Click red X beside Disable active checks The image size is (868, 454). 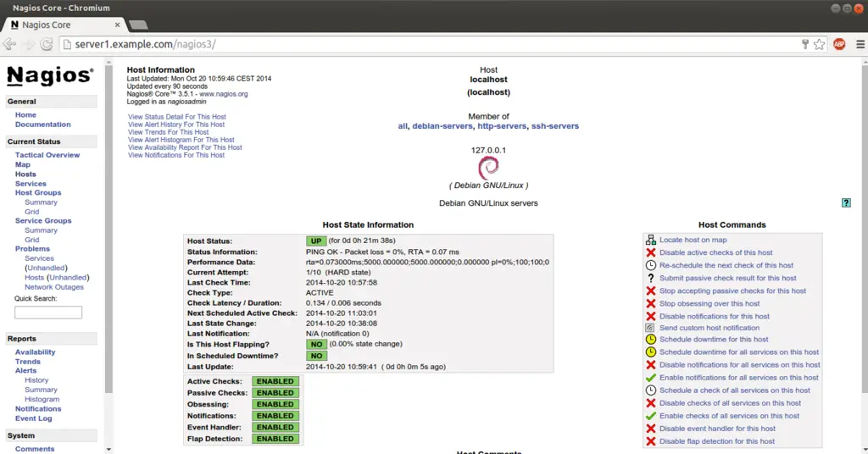click(650, 252)
